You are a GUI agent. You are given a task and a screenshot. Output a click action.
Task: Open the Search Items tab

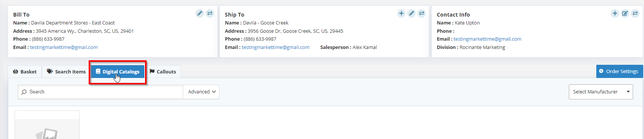[x=66, y=72]
